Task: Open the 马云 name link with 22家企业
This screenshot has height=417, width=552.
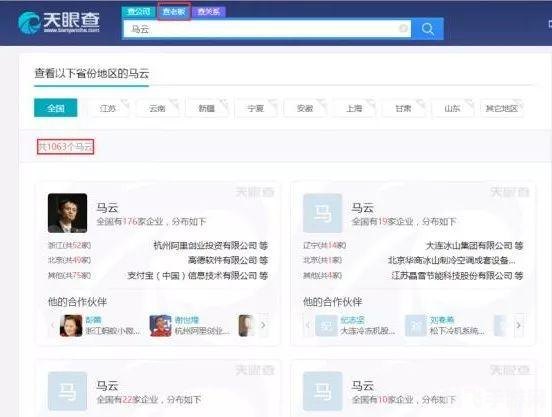Action: [x=107, y=386]
